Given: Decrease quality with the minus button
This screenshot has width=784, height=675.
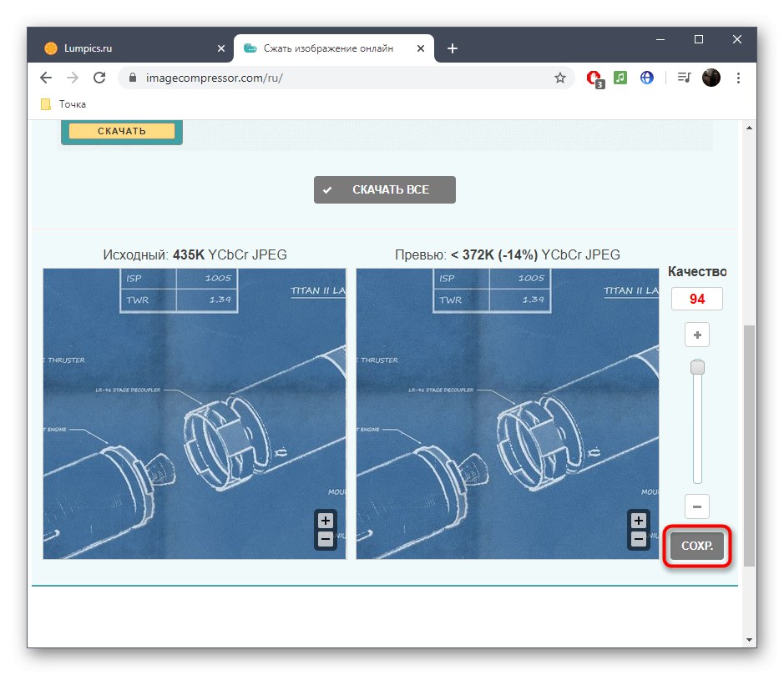Looking at the screenshot, I should (697, 506).
